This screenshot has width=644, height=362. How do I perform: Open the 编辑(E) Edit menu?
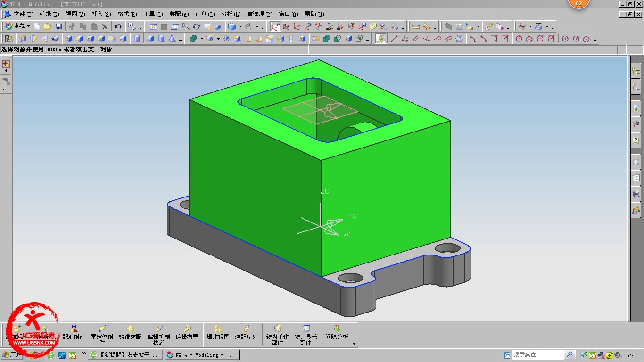click(50, 14)
